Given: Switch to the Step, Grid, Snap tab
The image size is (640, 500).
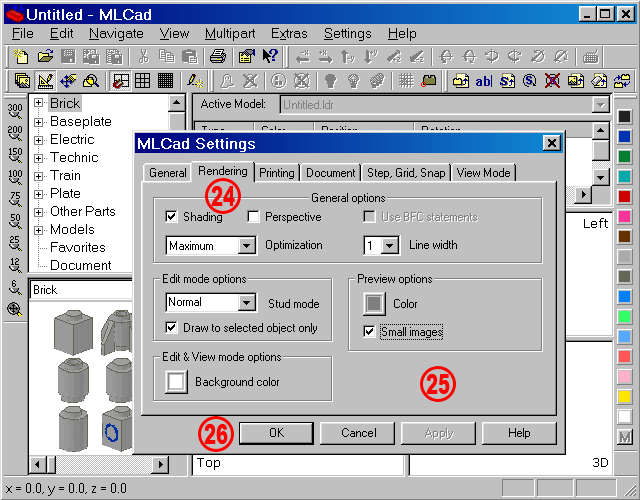Looking at the screenshot, I should coord(406,173).
